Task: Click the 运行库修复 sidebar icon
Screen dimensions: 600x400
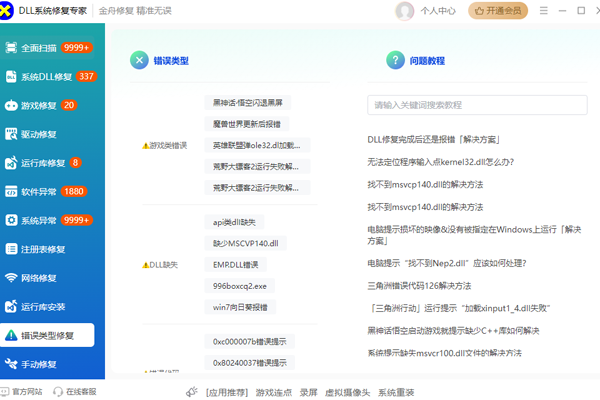Action: [12, 162]
